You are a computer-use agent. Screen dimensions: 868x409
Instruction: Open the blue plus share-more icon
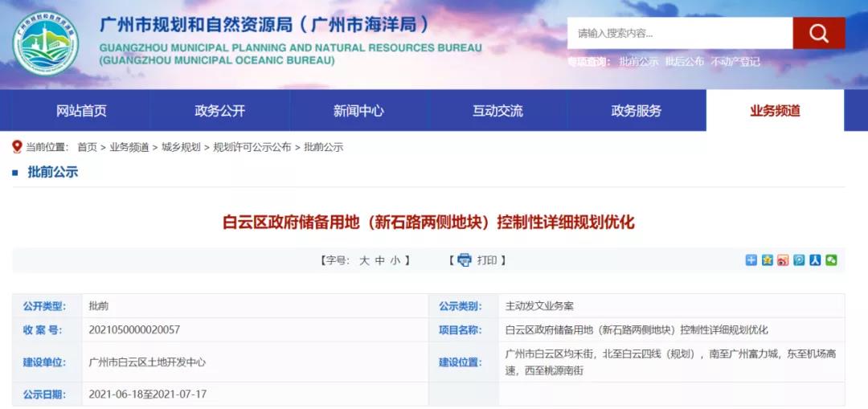click(x=751, y=260)
